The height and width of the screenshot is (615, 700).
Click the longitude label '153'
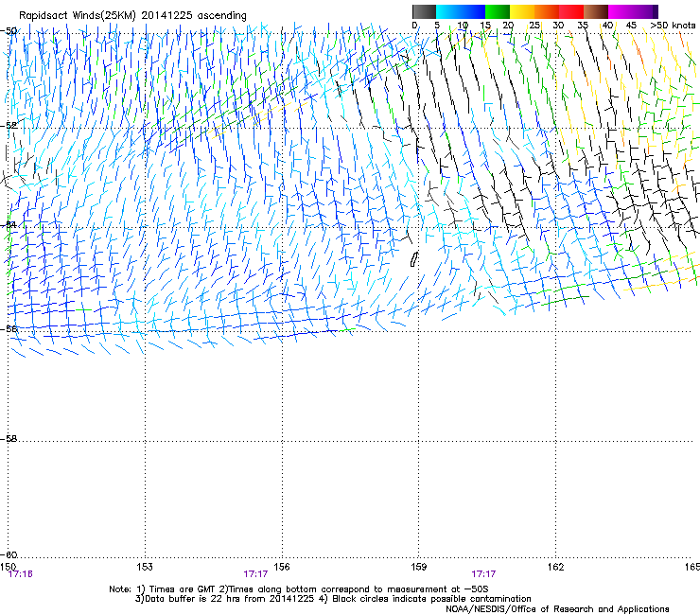145,567
